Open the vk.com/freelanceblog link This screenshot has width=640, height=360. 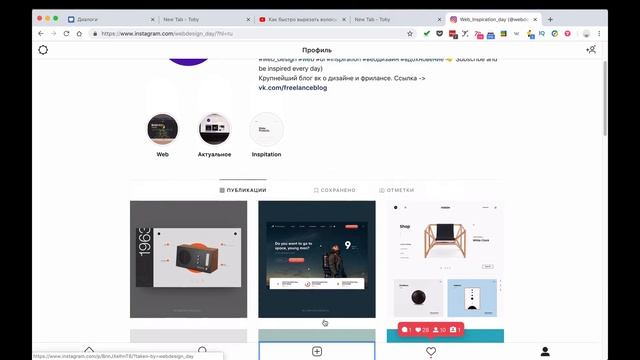pyautogui.click(x=293, y=88)
